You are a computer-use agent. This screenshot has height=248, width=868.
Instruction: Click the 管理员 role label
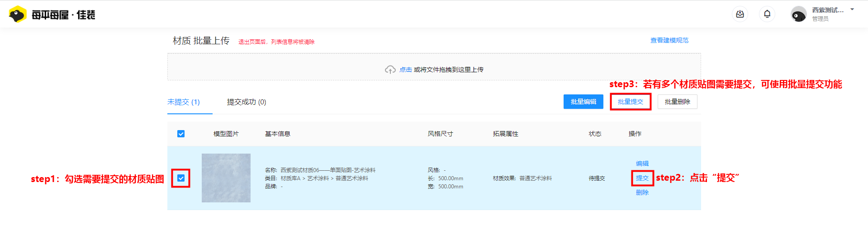[x=820, y=19]
